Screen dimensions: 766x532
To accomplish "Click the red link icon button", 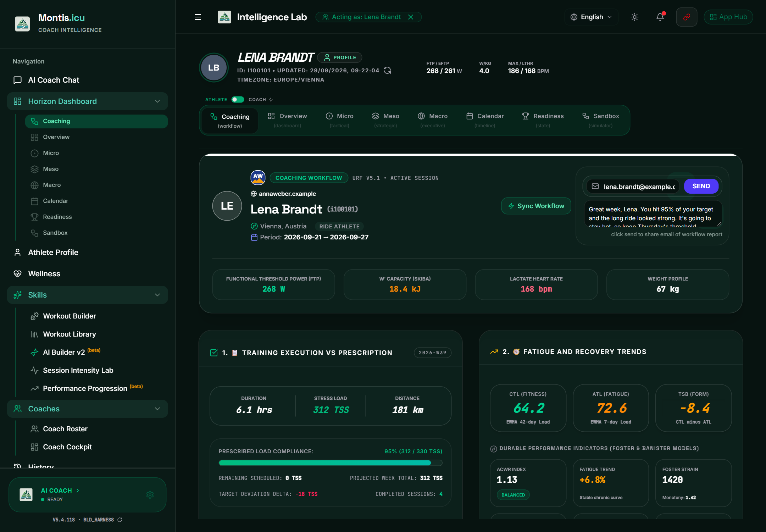I will click(x=687, y=17).
